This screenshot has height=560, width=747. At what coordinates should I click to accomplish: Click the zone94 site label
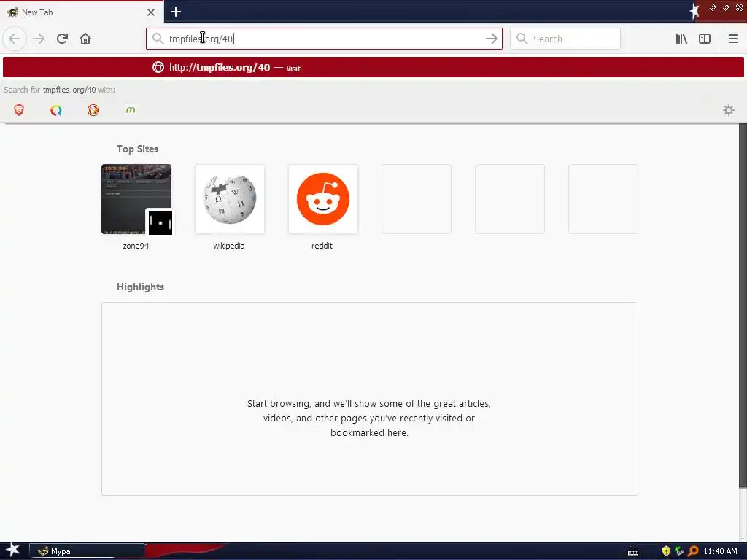click(136, 246)
